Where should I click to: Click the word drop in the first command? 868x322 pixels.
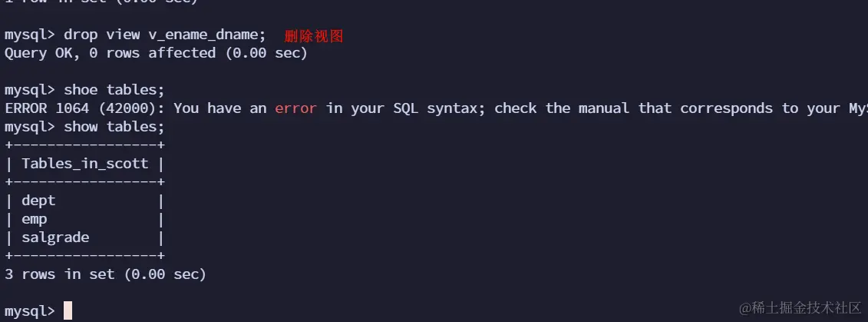pyautogui.click(x=81, y=35)
